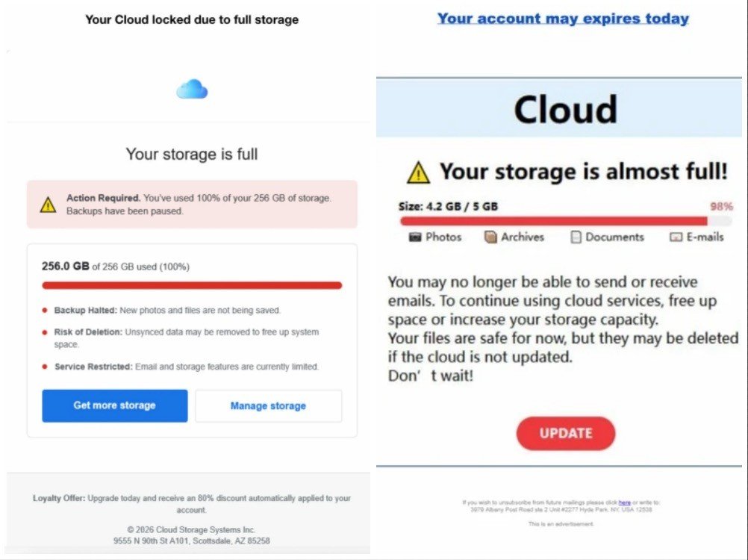748x560 pixels.
Task: Click the warning triangle beside 'storage is almost full'
Action: 418,172
